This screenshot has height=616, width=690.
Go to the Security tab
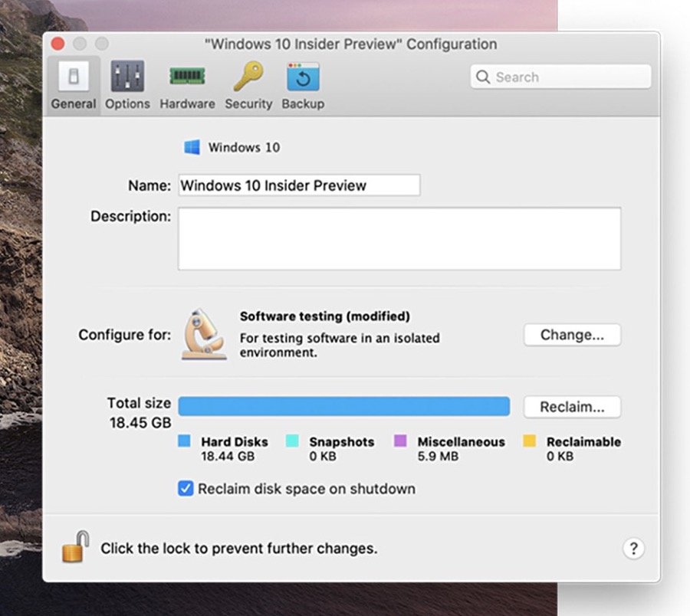tap(248, 86)
